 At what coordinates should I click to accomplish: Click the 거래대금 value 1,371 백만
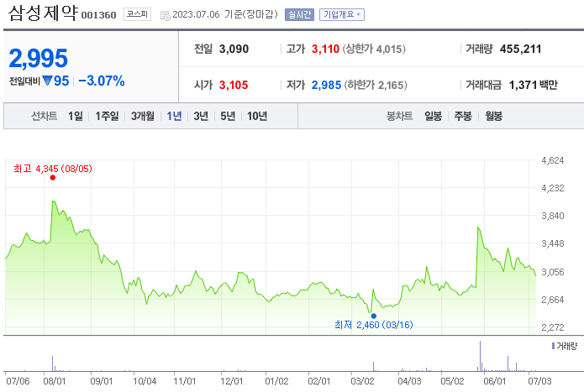coord(534,85)
